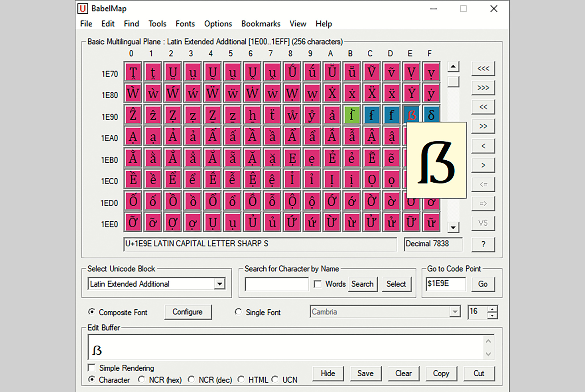Select the Single Font radio button

[x=238, y=312]
